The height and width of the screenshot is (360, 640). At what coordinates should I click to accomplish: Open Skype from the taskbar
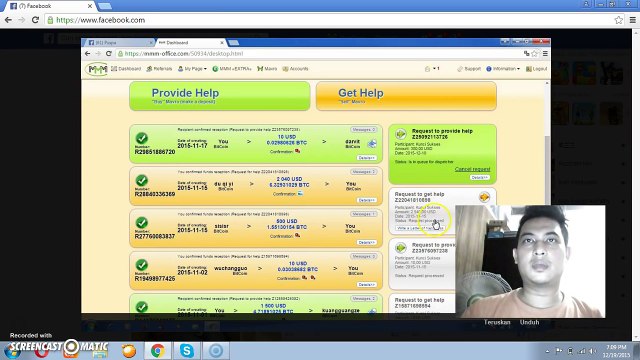[187, 351]
